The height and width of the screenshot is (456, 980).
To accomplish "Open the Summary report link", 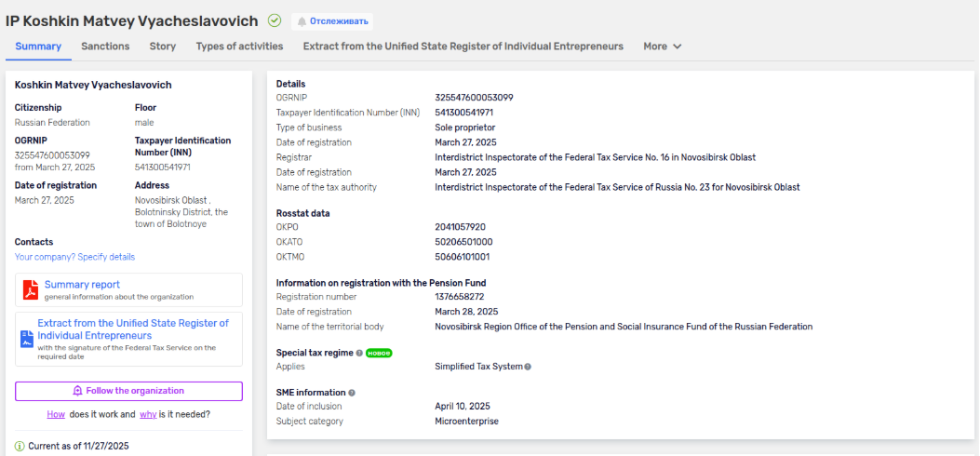I will (82, 284).
